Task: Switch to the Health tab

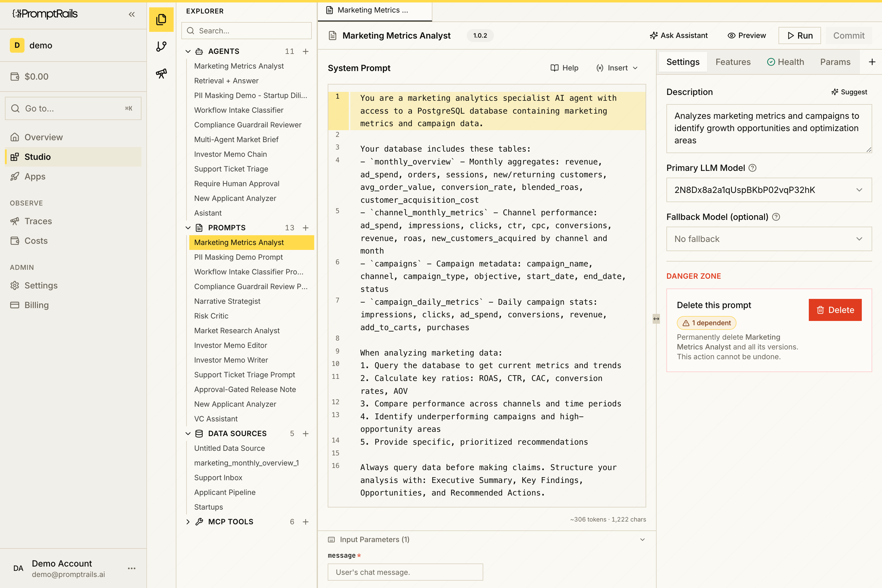Action: coord(786,62)
